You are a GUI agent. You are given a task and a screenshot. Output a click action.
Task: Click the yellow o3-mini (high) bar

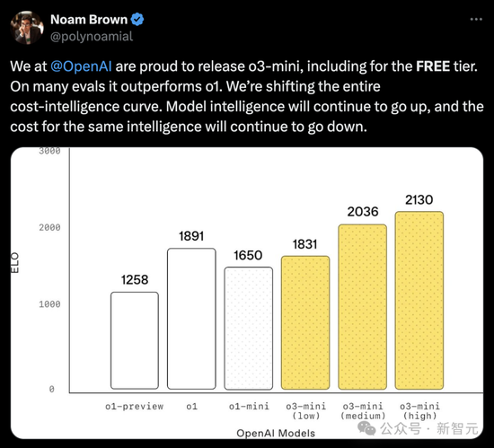pos(419,301)
